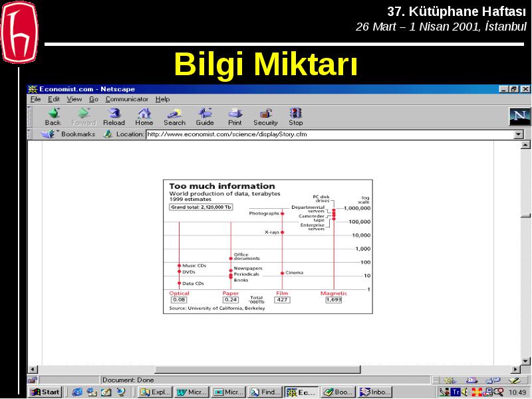Click horizontal scrollbar right arrow
The image size is (532, 399).
(516, 370)
